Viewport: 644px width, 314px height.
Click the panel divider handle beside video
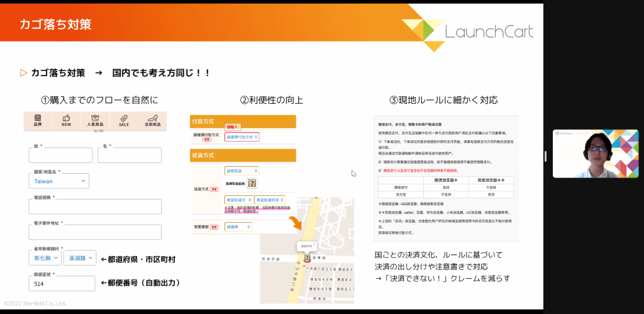pyautogui.click(x=545, y=156)
